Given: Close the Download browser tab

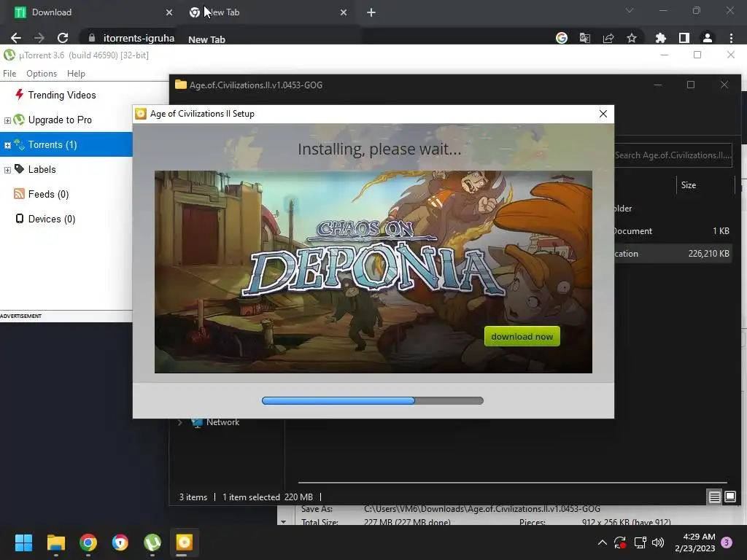Looking at the screenshot, I should tap(169, 12).
